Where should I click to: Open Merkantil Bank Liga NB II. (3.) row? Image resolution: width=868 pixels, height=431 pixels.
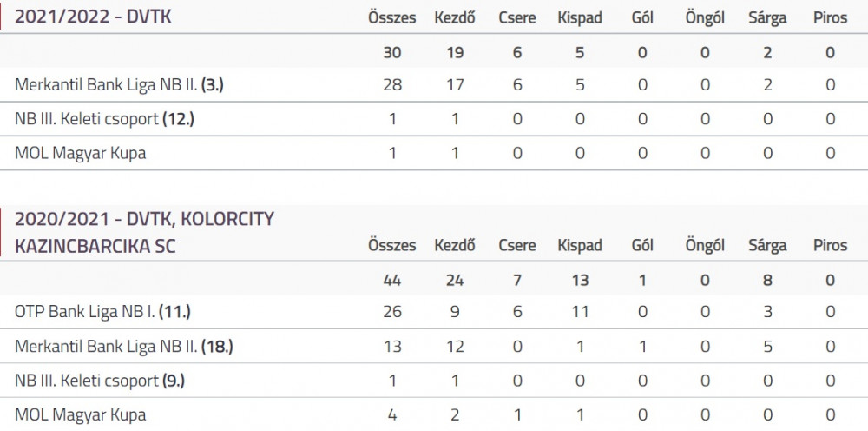click(x=434, y=85)
